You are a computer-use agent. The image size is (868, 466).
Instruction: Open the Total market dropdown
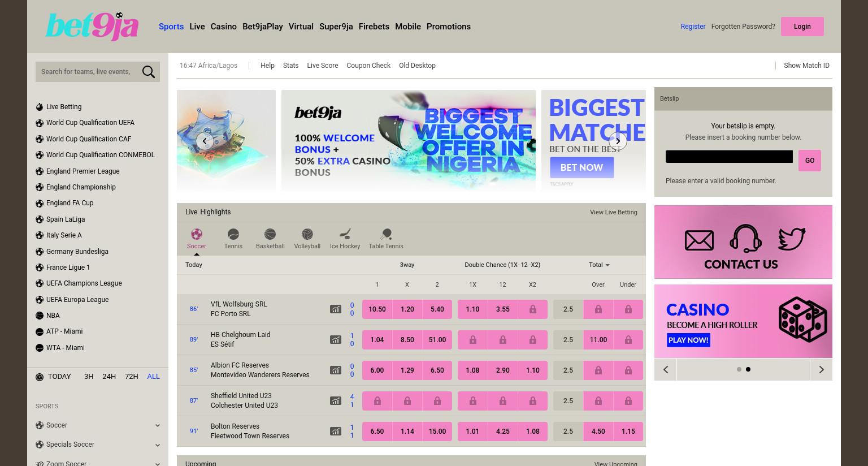pos(599,265)
